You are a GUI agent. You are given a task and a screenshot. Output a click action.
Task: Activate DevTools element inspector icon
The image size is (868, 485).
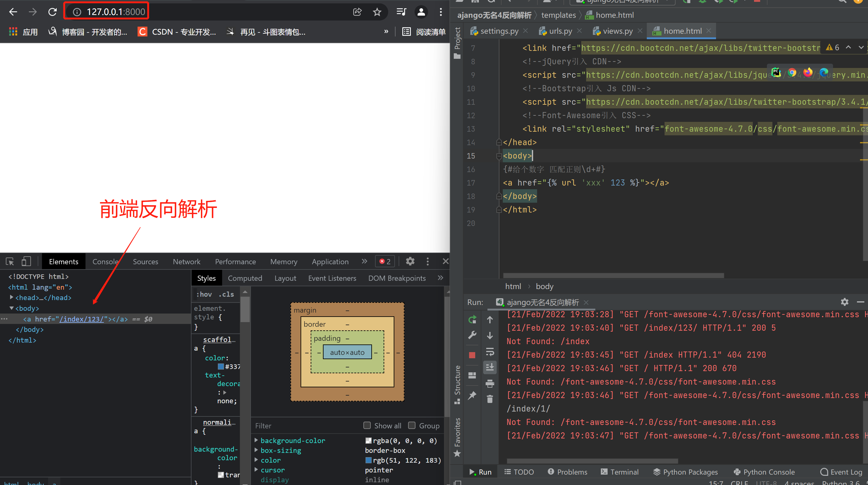tap(10, 261)
